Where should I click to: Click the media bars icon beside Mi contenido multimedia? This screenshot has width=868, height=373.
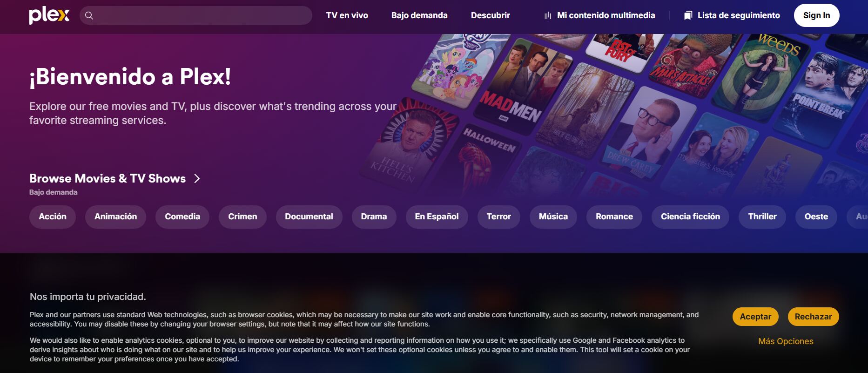[548, 15]
